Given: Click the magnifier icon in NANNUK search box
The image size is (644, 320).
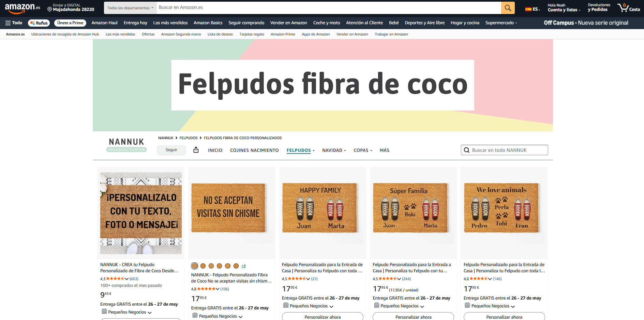Looking at the screenshot, I should point(467,150).
